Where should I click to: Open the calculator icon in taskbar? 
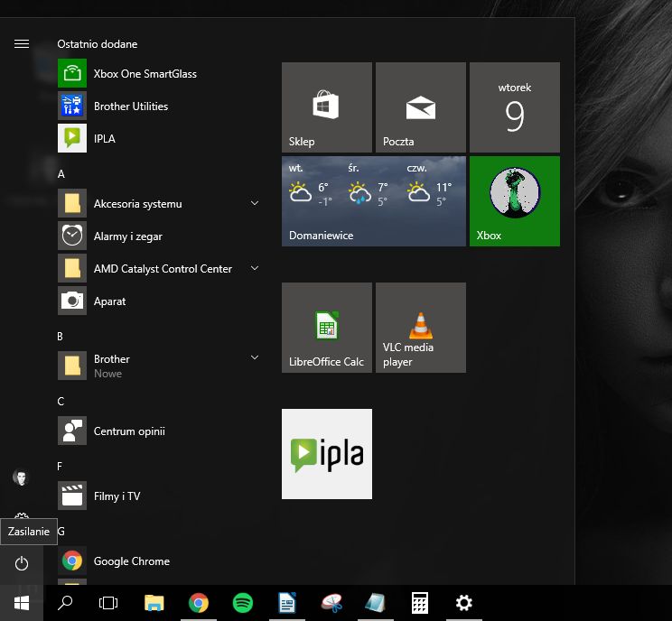point(419,604)
